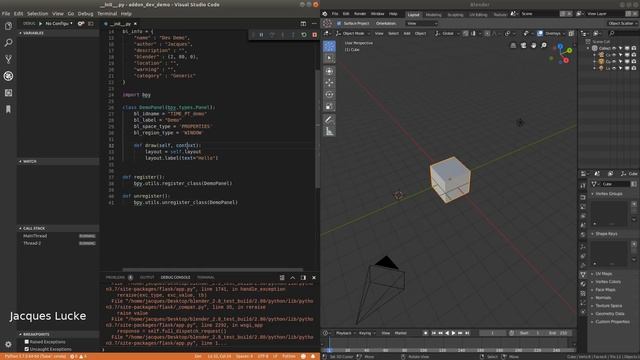The width and height of the screenshot is (640, 360).
Task: Maximize the VS Code panel with chevron
Action: pos(292,278)
